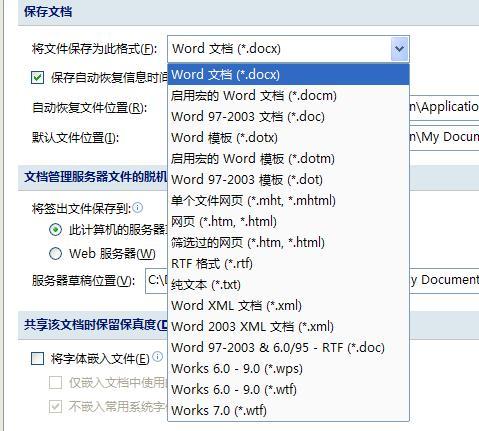Click the 服务器草稿位置 path field
Viewport: 479px width, 431px height.
[x=444, y=281]
